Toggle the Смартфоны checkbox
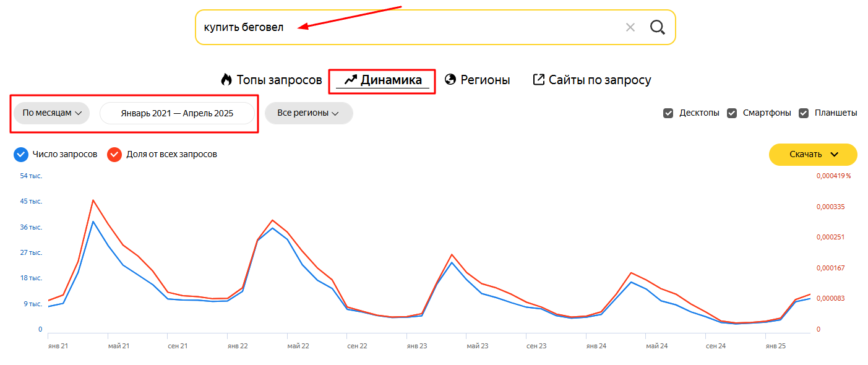 pos(732,113)
